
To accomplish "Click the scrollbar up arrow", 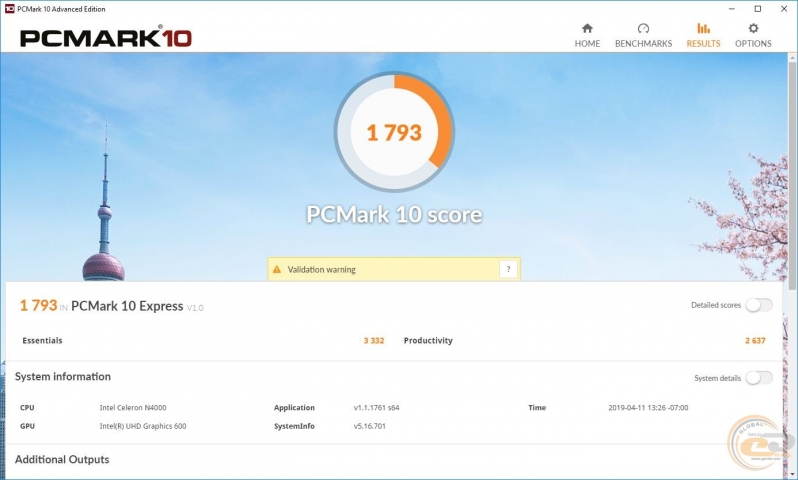I will pyautogui.click(x=792, y=58).
